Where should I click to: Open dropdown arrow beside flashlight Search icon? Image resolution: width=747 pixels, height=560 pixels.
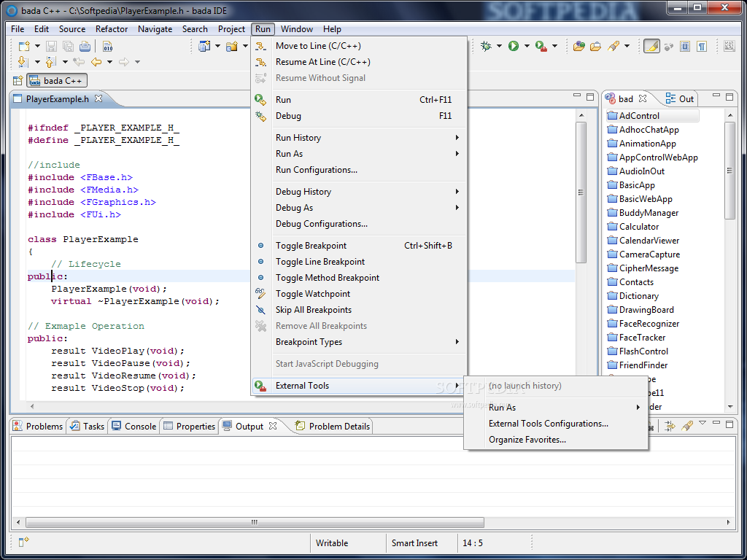(627, 46)
